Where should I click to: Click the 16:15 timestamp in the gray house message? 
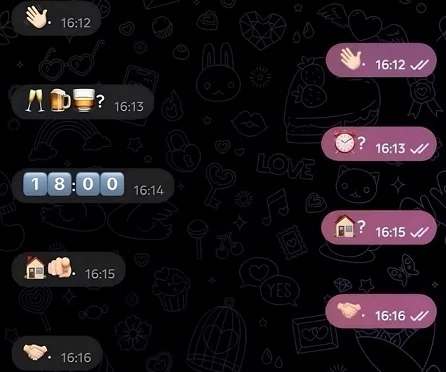(x=100, y=274)
